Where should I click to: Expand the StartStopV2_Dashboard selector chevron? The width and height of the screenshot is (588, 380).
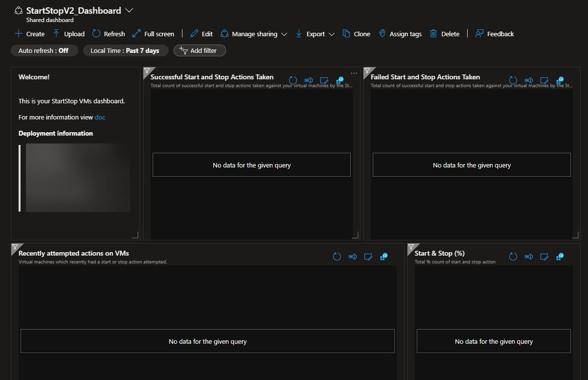[129, 10]
